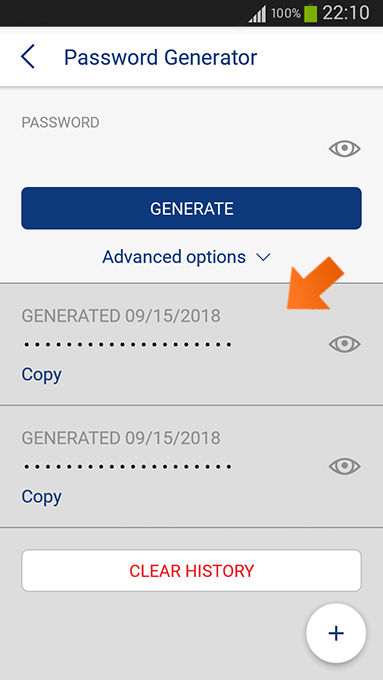
Task: Tap the 22:10 clock in status bar
Action: 346,13
